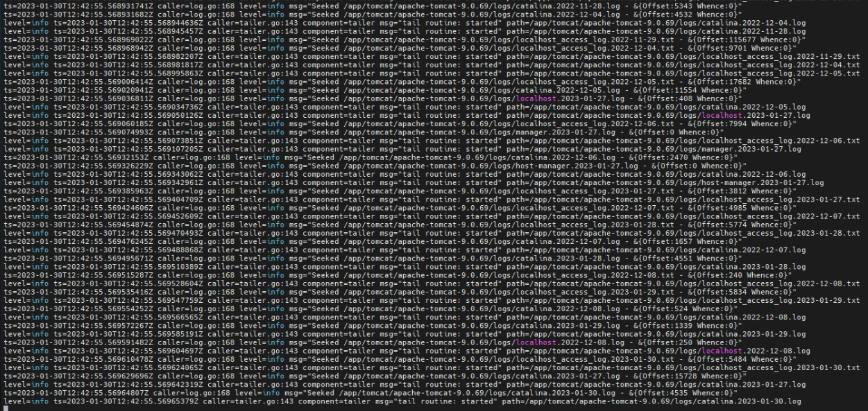Click timestamp "ts=2023-01-30T12:42:55.569107205Z"
This screenshot has height=411, width=868.
[x=128, y=150]
